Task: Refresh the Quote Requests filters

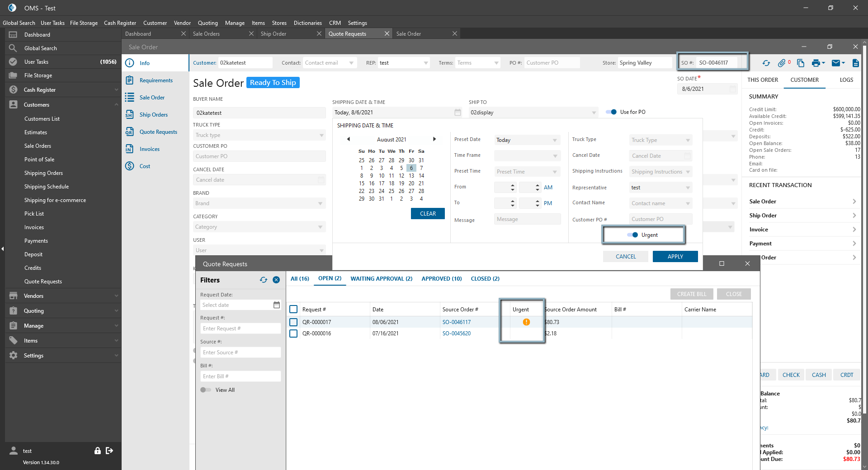Action: pyautogui.click(x=264, y=280)
